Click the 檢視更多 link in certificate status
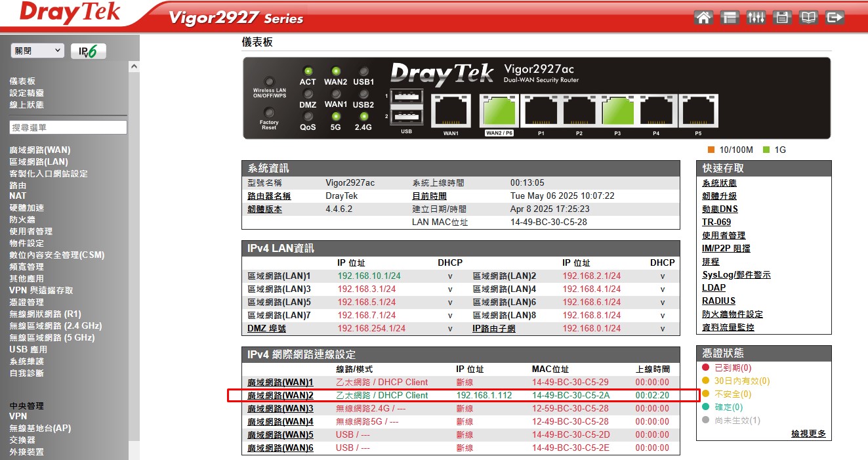868x460 pixels. pyautogui.click(x=808, y=434)
